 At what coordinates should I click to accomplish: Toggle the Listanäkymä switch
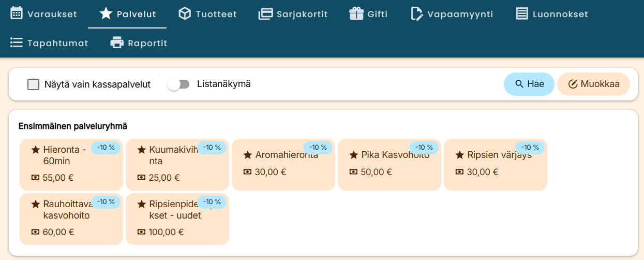[179, 84]
